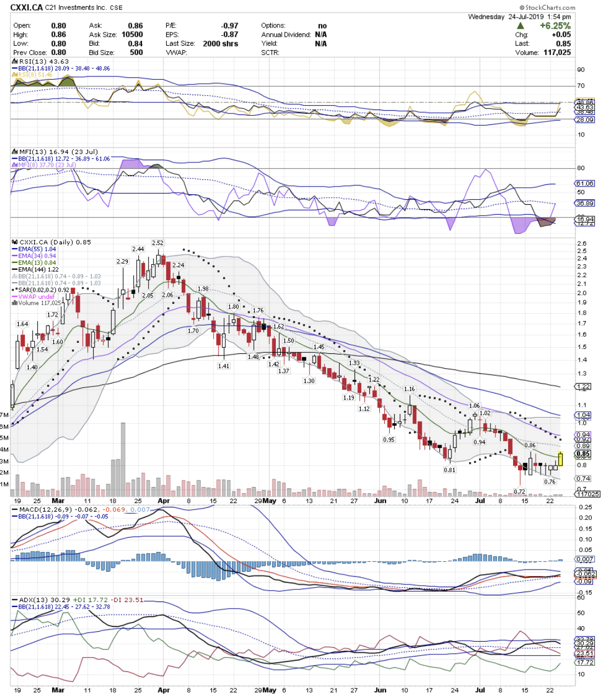Click the yellow-highlighted latest candlestick
The image size is (610, 700).
[560, 458]
